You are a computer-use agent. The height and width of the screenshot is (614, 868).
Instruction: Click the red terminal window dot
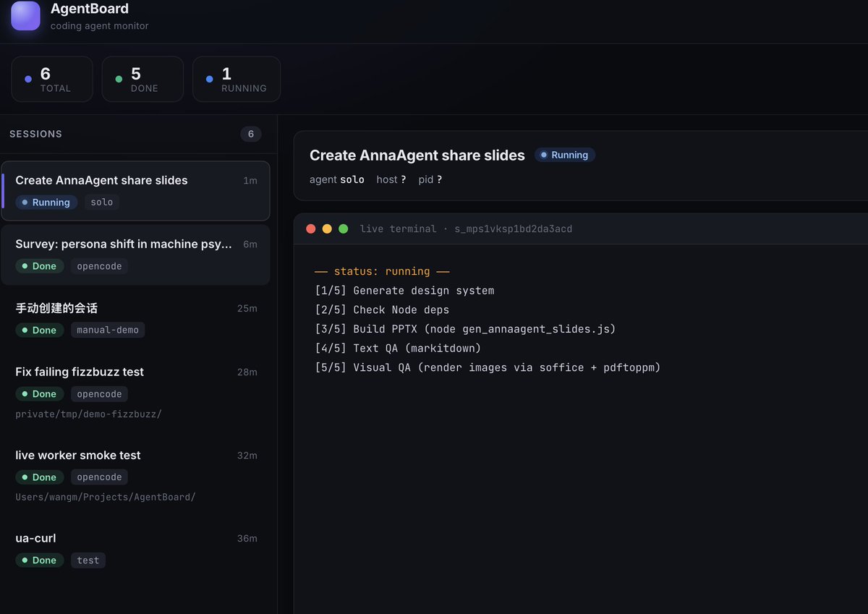tap(311, 229)
